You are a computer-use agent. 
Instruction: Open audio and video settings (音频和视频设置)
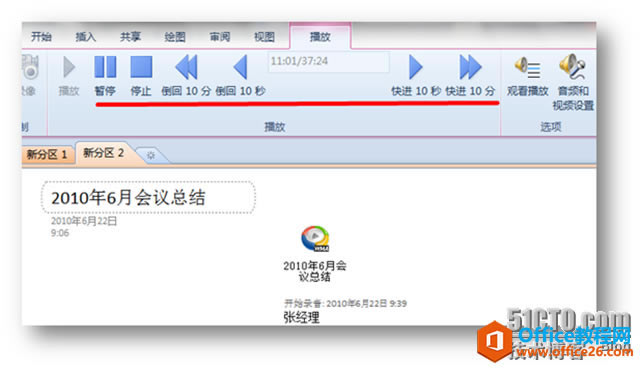(x=573, y=82)
